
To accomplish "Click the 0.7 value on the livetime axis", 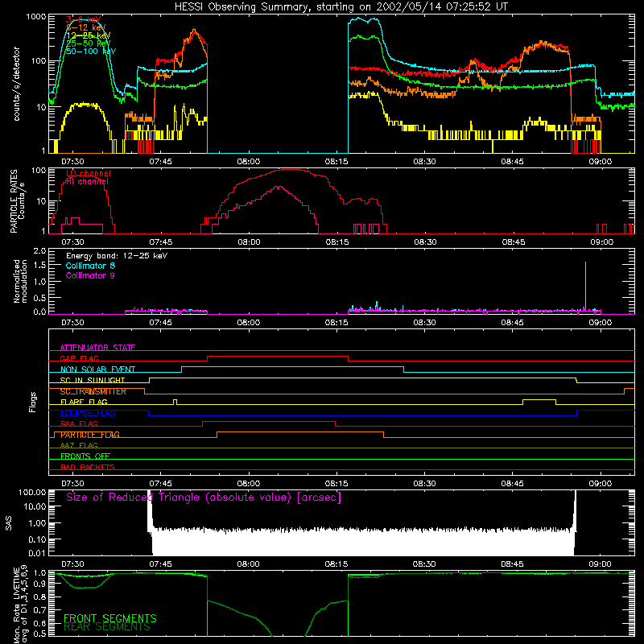I will [39, 610].
